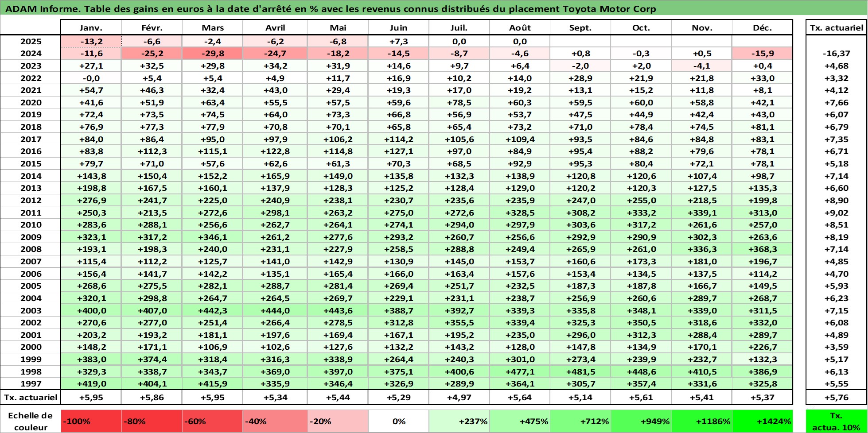Click the Echelle de couleur label
The image size is (868, 433).
(31, 421)
